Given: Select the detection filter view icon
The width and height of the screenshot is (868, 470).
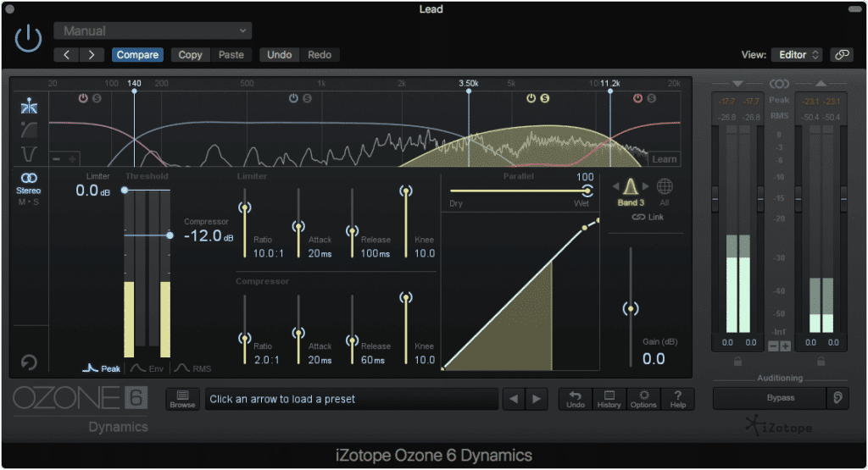Looking at the screenshot, I should 29,154.
